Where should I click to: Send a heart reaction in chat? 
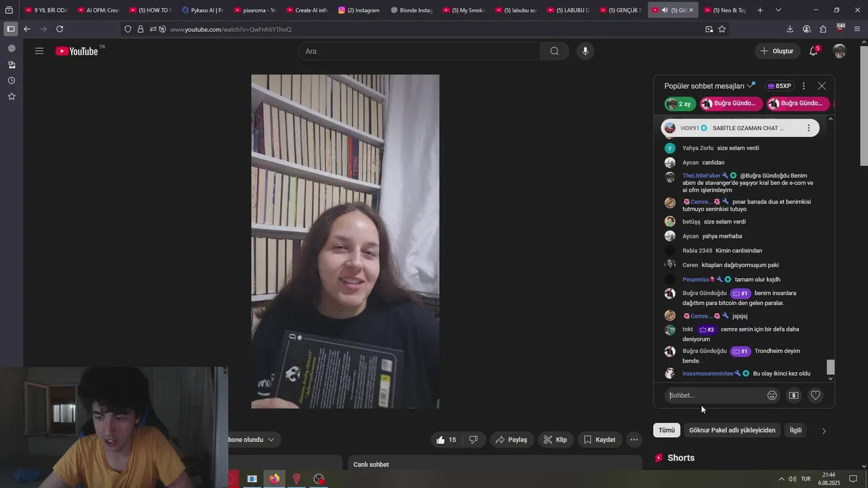[816, 395]
